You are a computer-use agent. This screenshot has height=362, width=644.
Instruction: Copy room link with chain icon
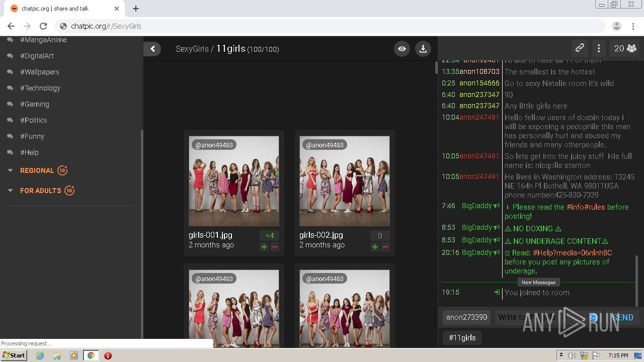pos(580,48)
